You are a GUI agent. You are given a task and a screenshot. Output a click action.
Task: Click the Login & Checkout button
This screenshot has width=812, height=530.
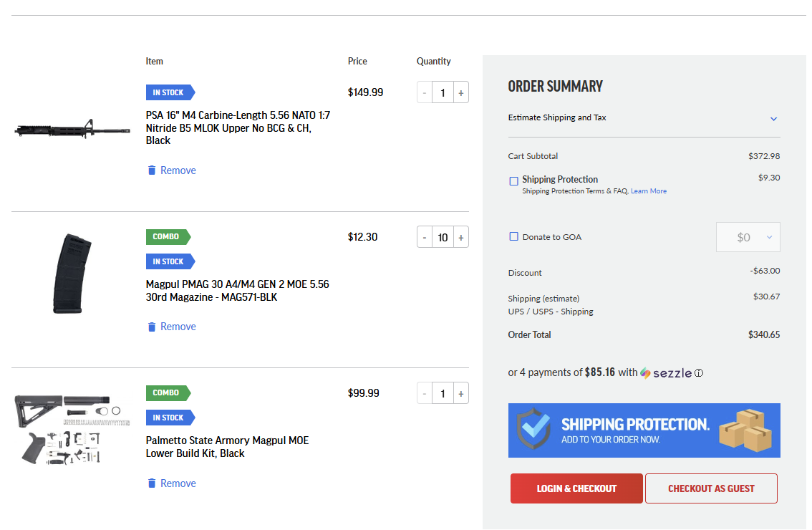[x=576, y=488]
